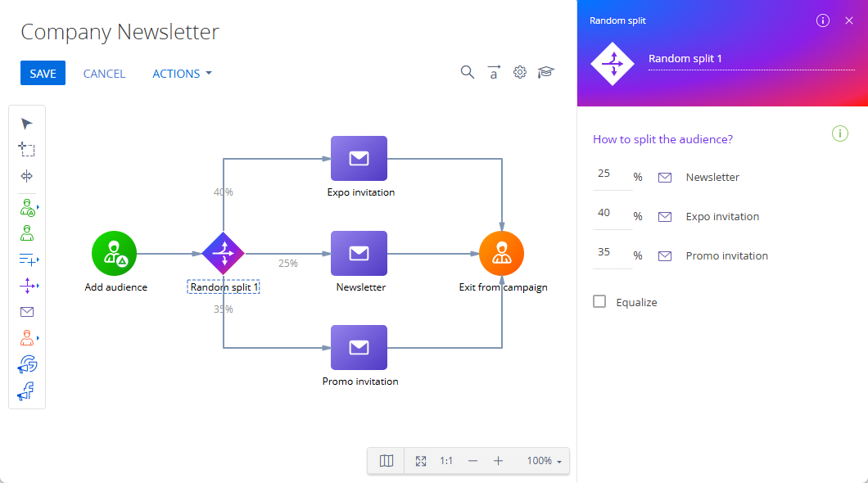Enable the Equalize checkbox

tap(599, 301)
